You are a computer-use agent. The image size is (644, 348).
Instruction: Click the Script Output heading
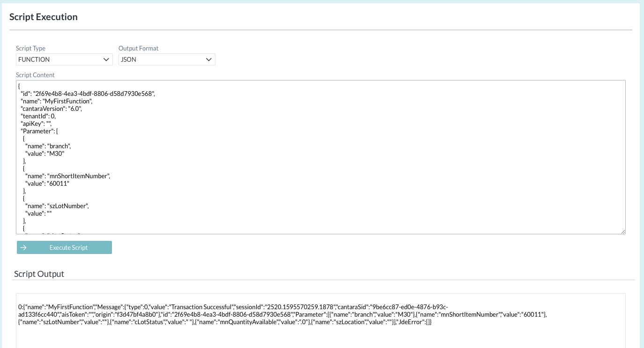coord(39,274)
